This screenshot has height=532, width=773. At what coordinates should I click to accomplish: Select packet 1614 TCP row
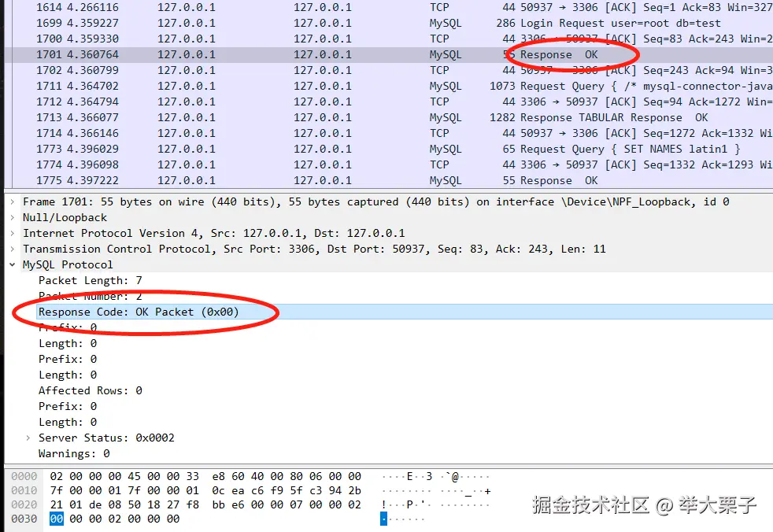pos(389,7)
